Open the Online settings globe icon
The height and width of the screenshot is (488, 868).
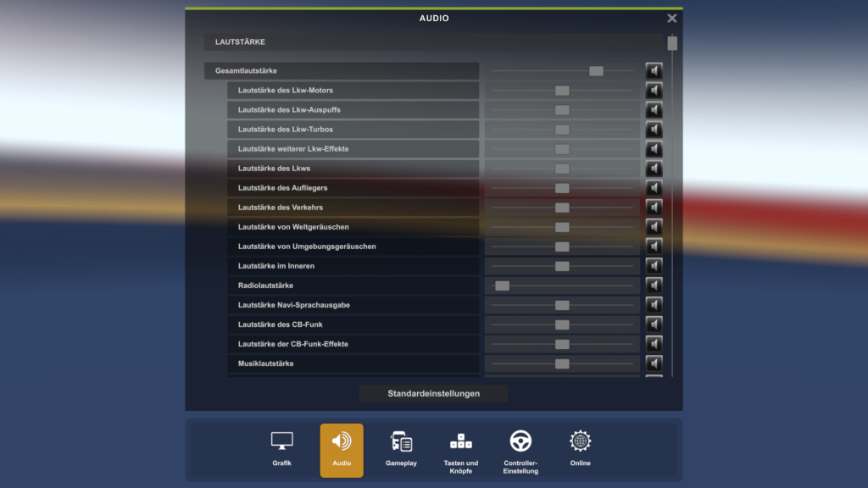click(580, 449)
